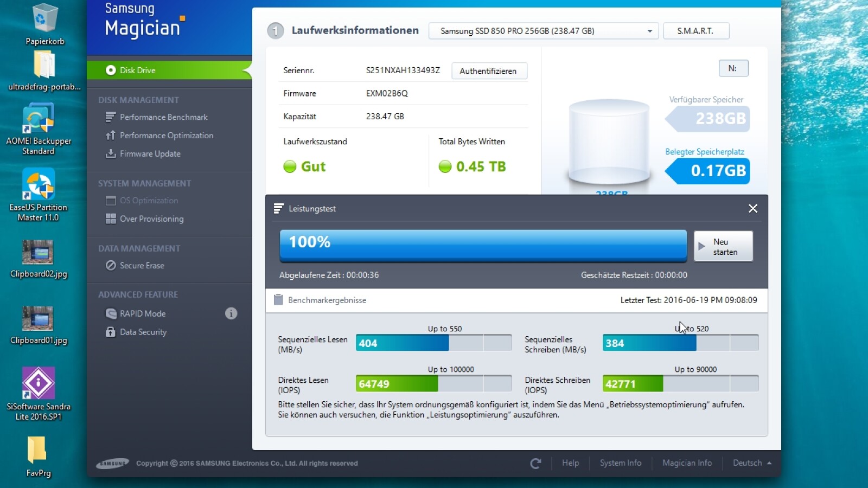Click the refresh icon in the footer
The height and width of the screenshot is (488, 868).
pos(535,463)
